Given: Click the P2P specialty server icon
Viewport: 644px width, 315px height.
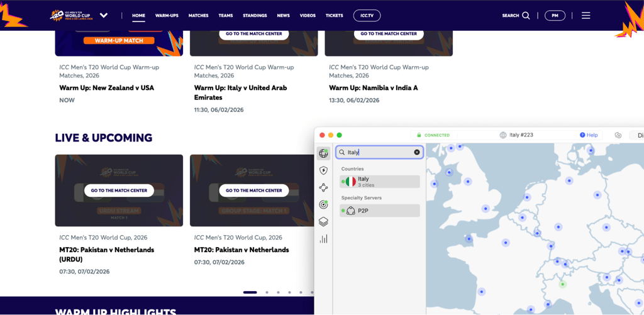Looking at the screenshot, I should pos(351,211).
